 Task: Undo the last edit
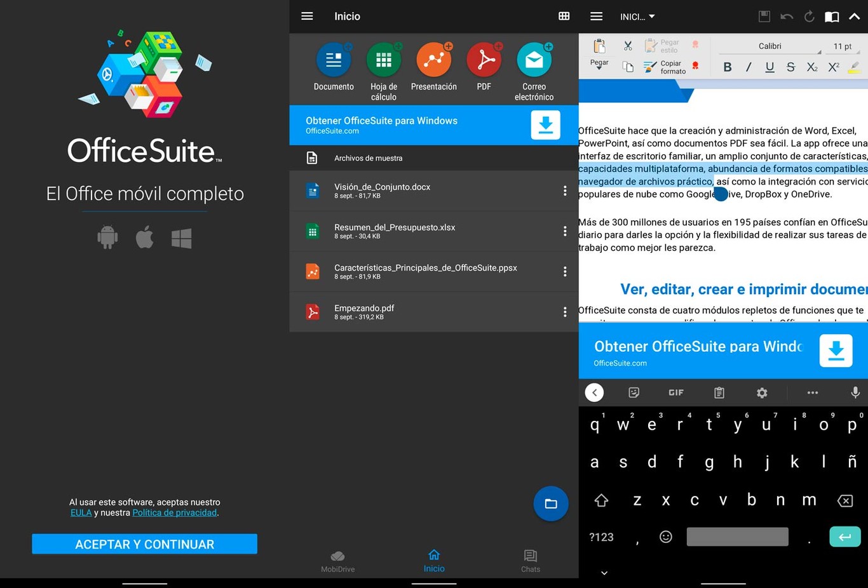[787, 17]
